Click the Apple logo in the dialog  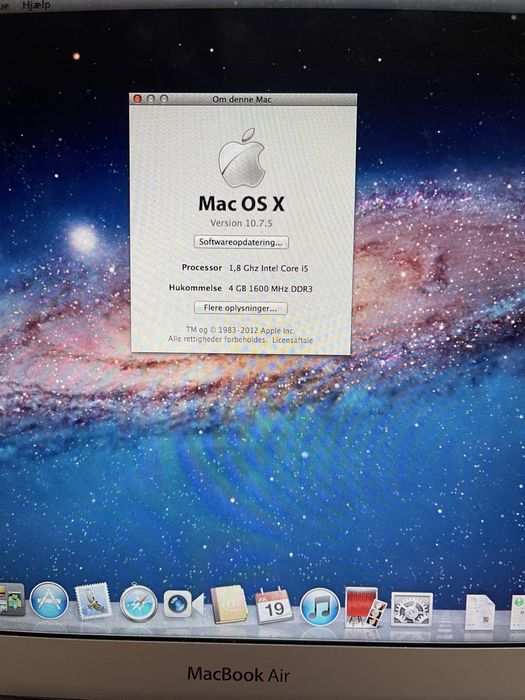(x=242, y=158)
